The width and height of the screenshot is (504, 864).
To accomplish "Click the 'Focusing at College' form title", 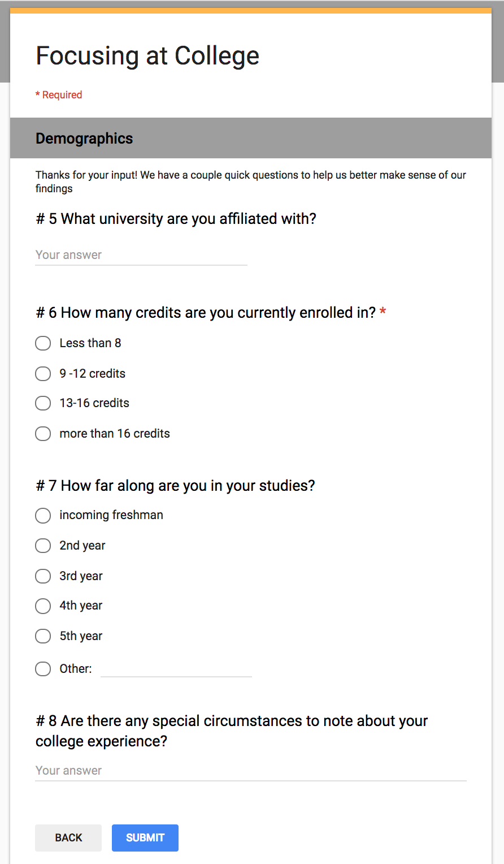I will (147, 56).
